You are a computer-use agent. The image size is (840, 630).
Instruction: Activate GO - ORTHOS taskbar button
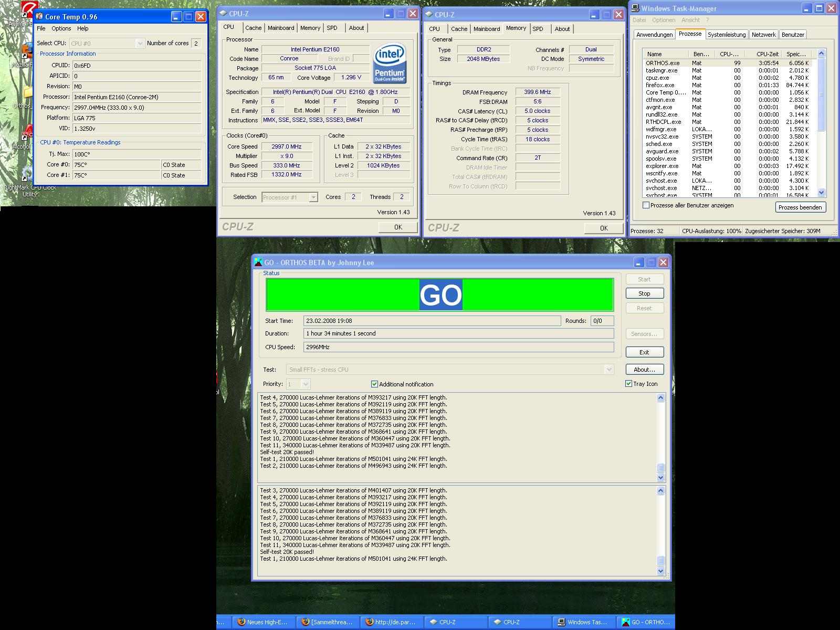click(x=646, y=622)
